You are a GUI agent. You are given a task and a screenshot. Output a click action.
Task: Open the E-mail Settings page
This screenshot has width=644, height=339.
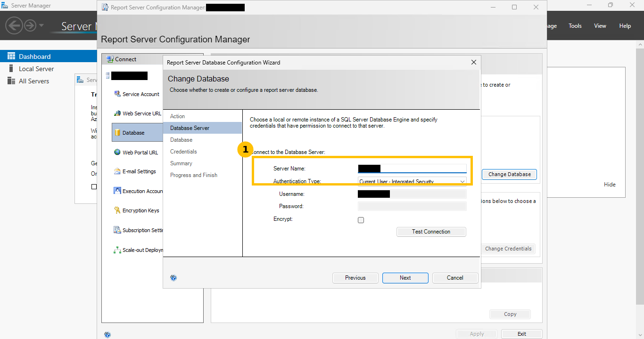click(135, 171)
